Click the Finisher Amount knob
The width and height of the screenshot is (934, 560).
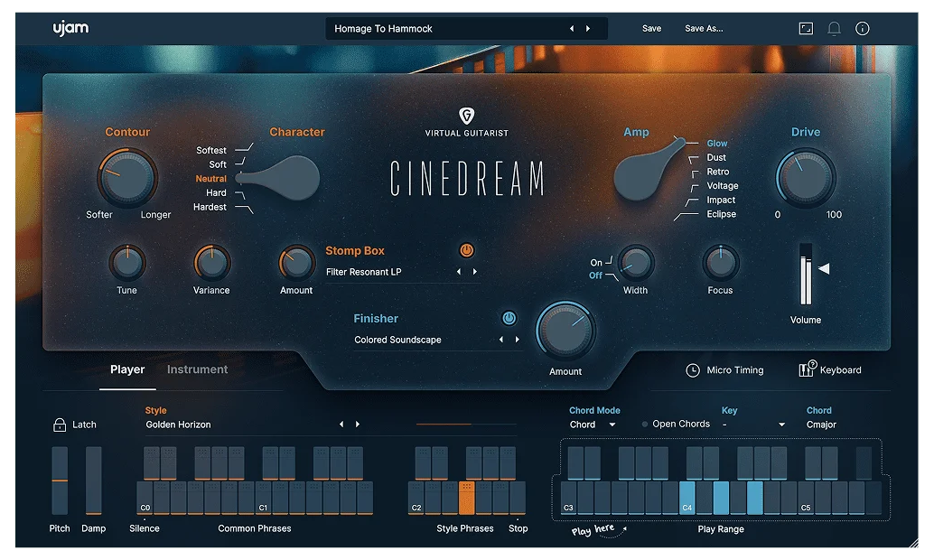(565, 331)
